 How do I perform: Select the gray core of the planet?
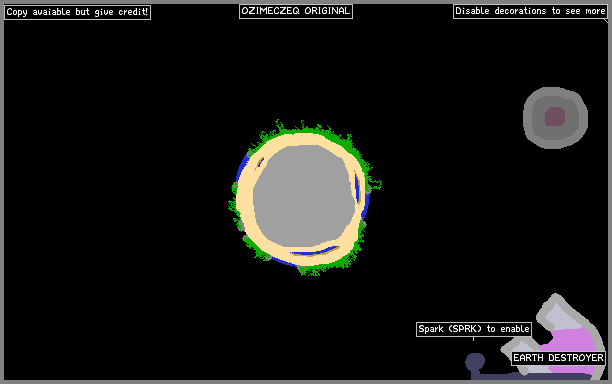(305, 195)
